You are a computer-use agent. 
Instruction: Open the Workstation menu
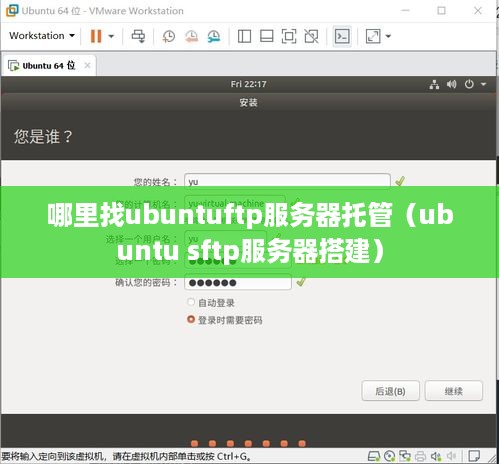(x=42, y=36)
